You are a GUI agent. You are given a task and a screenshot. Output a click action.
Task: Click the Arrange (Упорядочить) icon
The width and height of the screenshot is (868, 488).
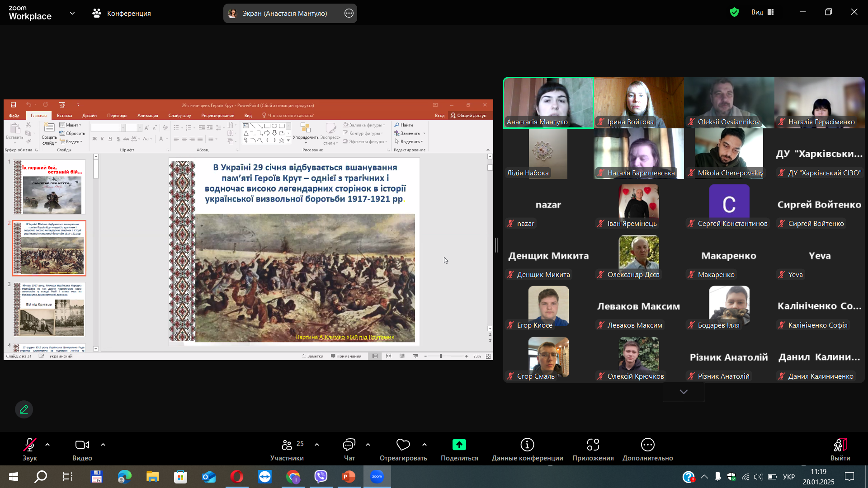(305, 128)
